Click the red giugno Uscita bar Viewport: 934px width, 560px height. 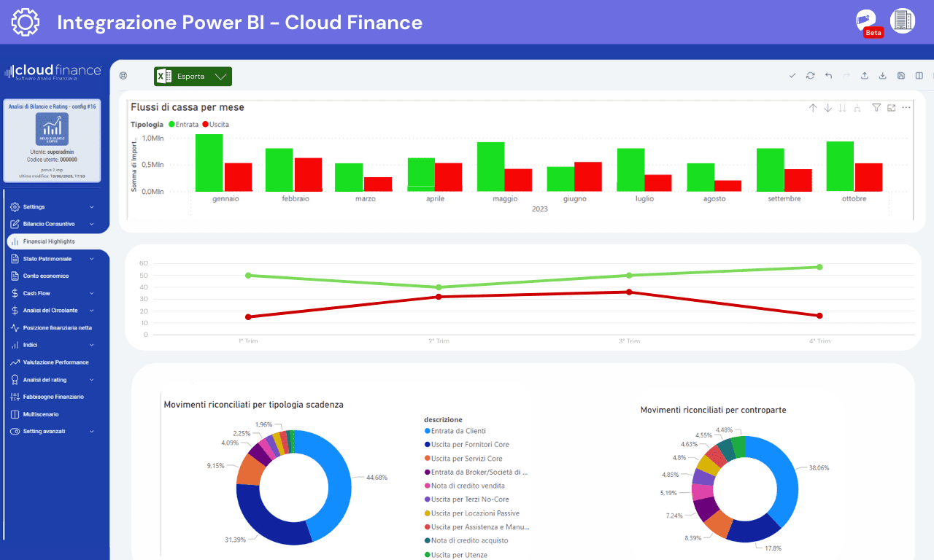(588, 176)
